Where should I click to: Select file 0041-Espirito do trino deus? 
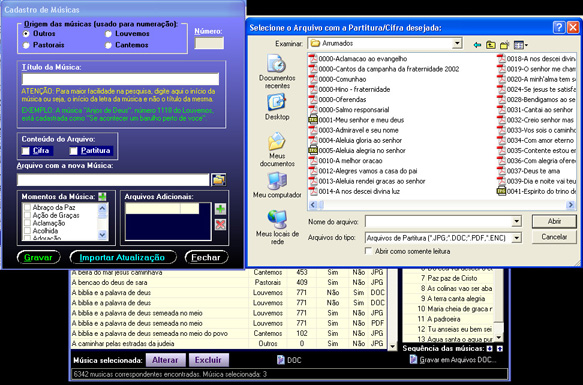[x=537, y=191]
